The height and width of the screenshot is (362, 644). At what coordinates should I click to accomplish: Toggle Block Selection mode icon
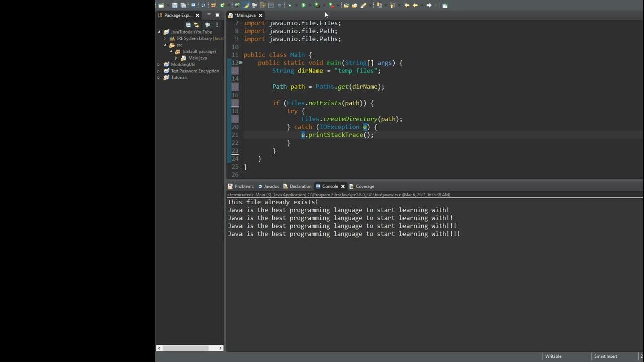click(271, 5)
